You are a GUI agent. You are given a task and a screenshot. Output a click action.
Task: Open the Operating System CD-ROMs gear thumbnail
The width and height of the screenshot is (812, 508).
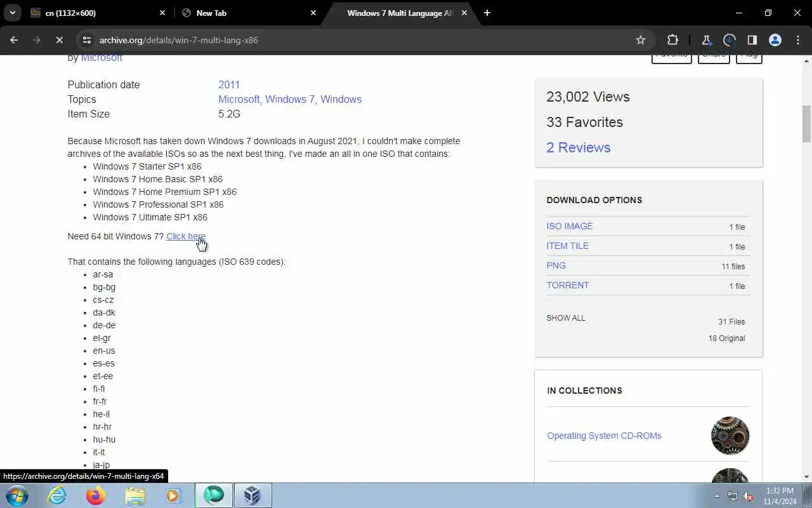730,436
